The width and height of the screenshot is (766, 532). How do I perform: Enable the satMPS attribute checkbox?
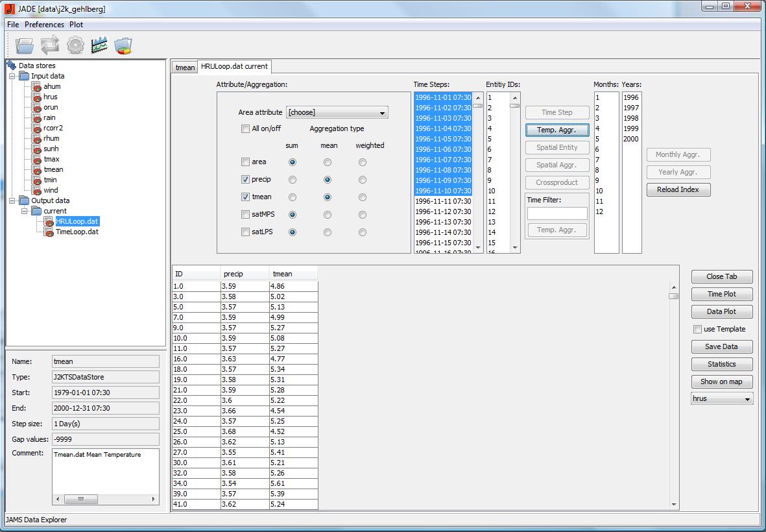(x=245, y=215)
